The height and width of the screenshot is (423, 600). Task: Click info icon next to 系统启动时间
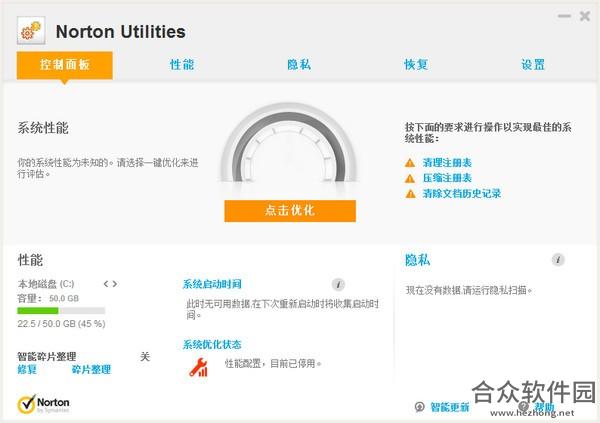coord(338,284)
